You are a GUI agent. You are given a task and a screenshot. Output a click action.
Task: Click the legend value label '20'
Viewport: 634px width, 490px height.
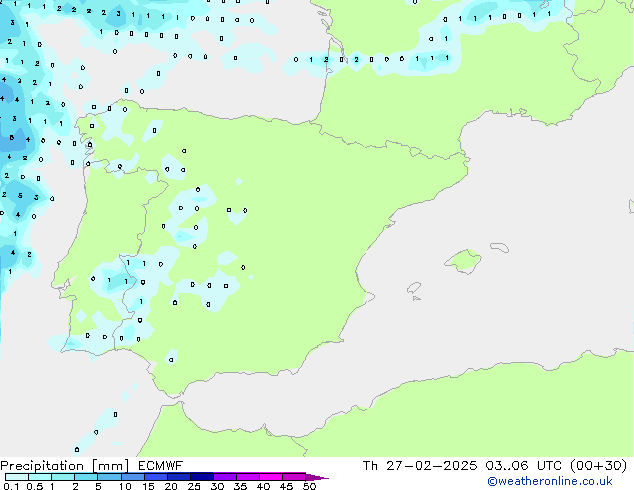click(171, 486)
